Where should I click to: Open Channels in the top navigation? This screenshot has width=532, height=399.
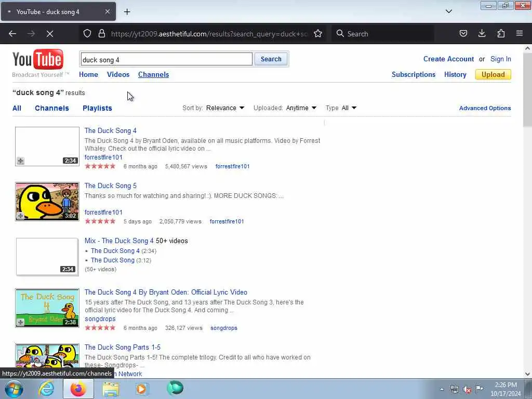coord(153,75)
